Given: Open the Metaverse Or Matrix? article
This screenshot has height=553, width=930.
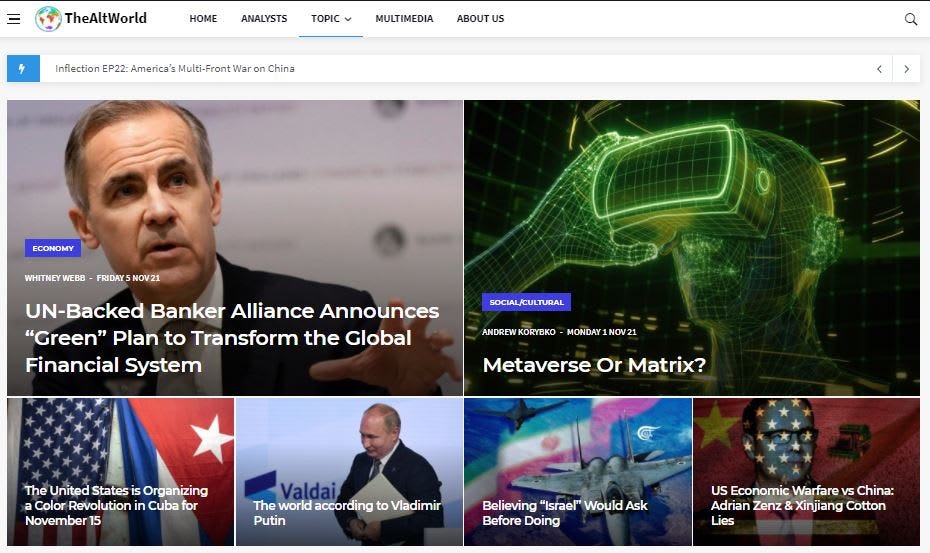Looking at the screenshot, I should click(x=594, y=365).
